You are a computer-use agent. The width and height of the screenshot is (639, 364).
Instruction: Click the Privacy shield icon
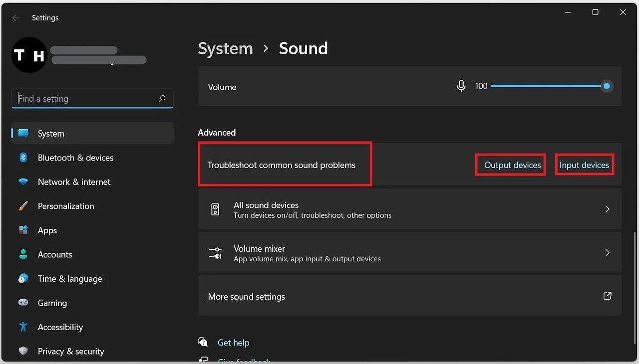click(x=23, y=352)
